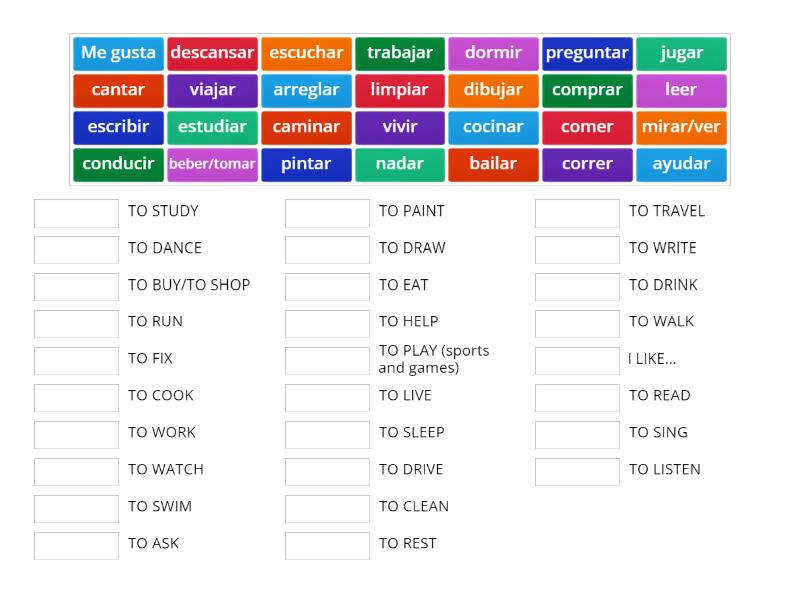Image resolution: width=800 pixels, height=600 pixels.
Task: Click the answer box beside TO PAINT
Action: click(326, 212)
